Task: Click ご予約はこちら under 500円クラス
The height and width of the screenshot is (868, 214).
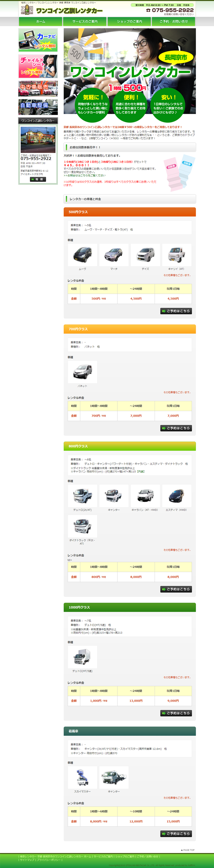Action: [x=176, y=311]
